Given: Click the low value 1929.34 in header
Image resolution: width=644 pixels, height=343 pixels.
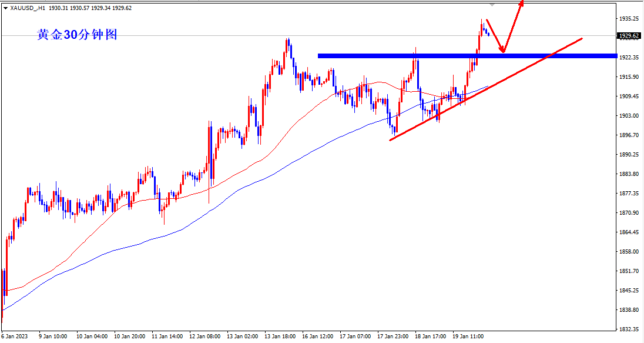Looking at the screenshot, I should pyautogui.click(x=100, y=8).
